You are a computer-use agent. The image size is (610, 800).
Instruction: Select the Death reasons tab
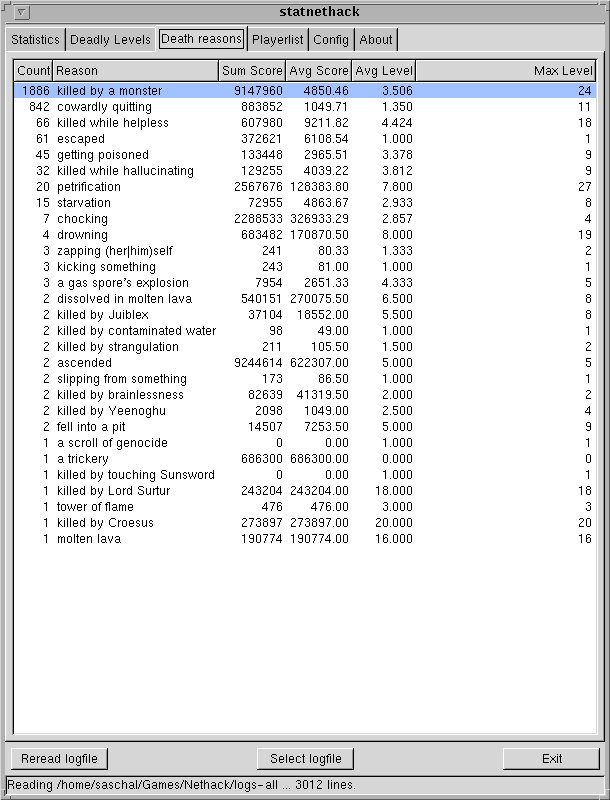click(201, 39)
